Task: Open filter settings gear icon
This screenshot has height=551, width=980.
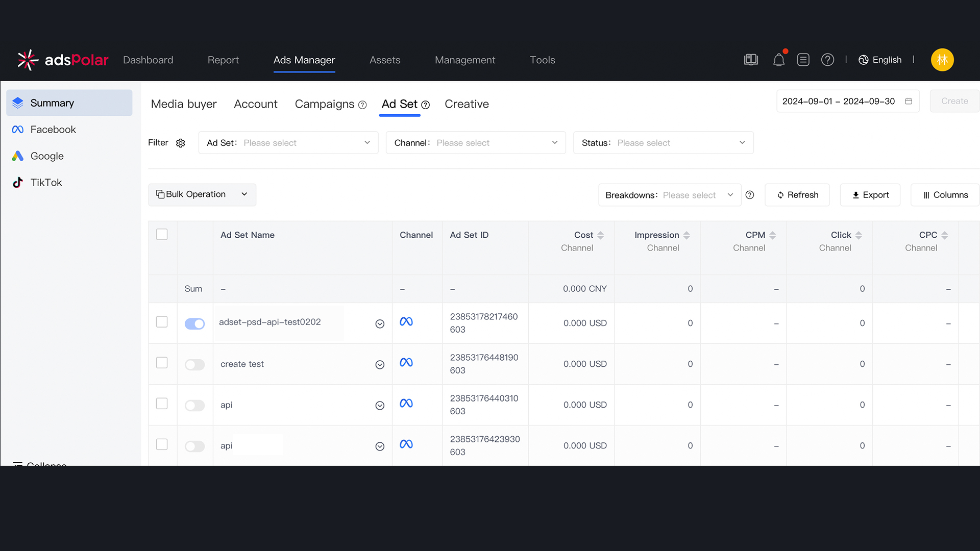Action: coord(180,143)
